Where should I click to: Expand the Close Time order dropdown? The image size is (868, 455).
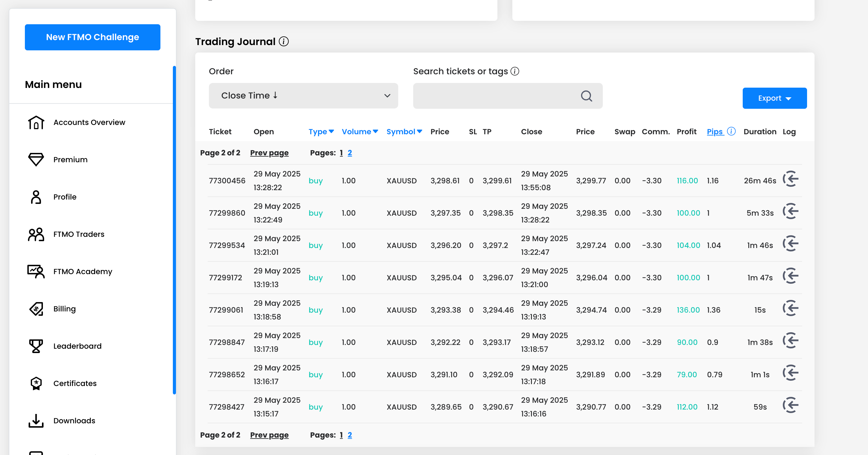click(x=303, y=96)
